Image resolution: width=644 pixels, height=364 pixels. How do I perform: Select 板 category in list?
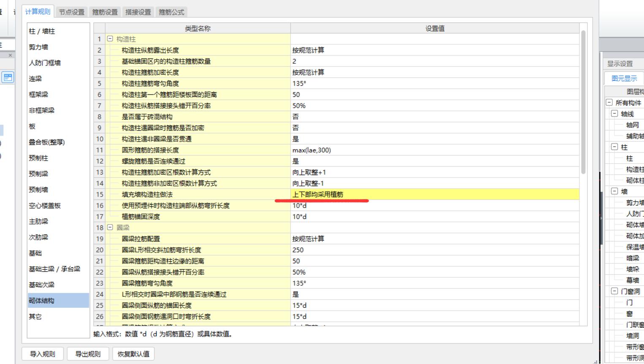point(59,126)
